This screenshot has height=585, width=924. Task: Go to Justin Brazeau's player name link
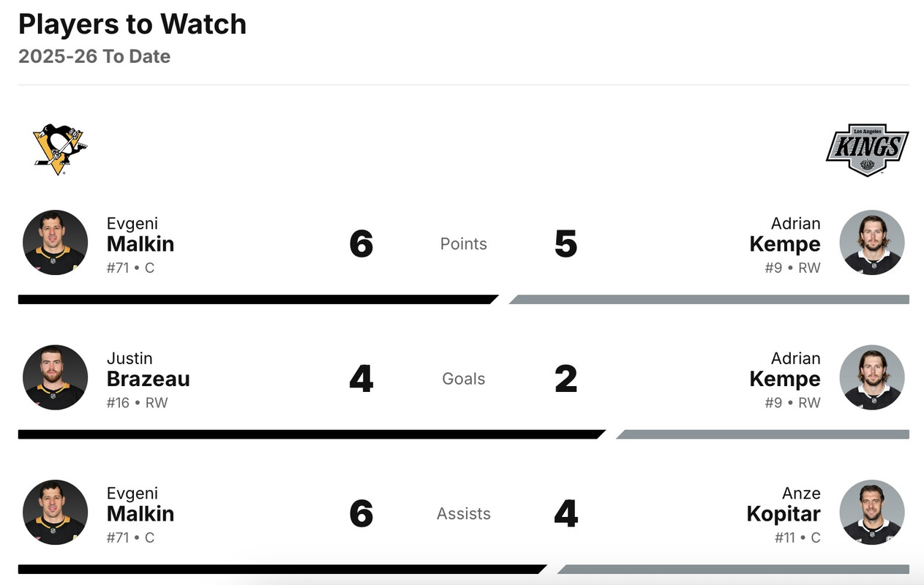click(x=148, y=378)
